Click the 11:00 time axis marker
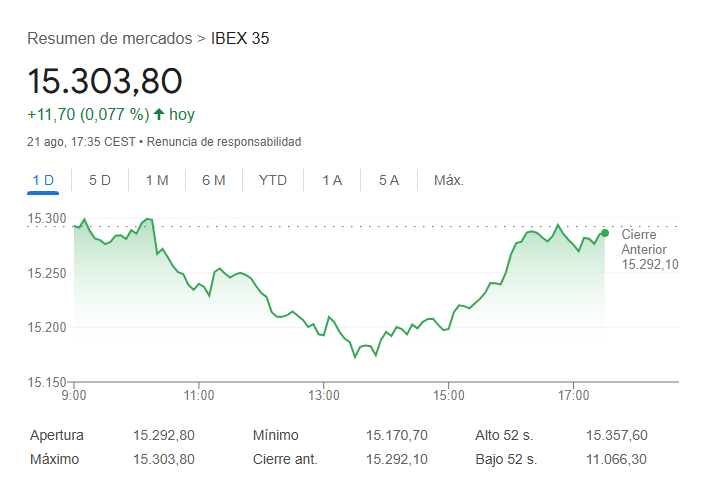This screenshot has height=485, width=728. [x=199, y=395]
